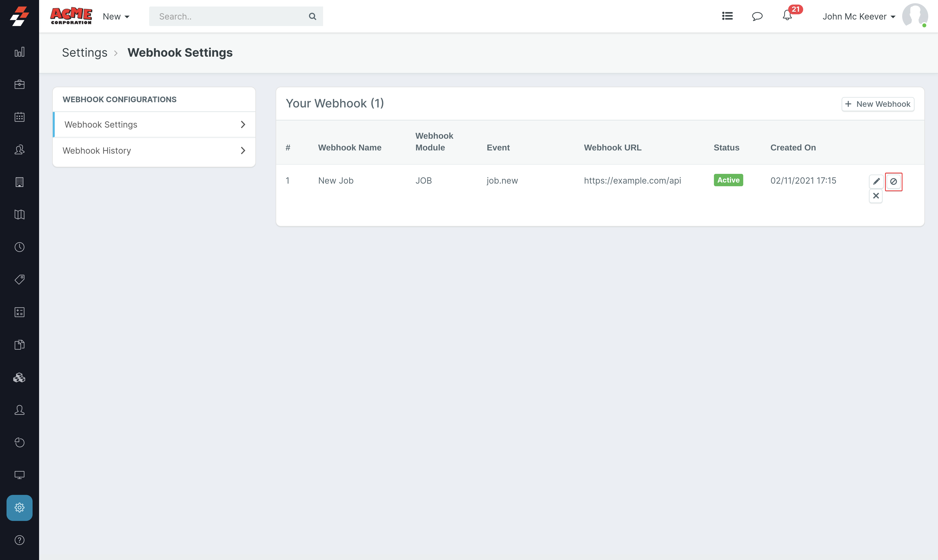Open John Mc Keever user dropdown
The width and height of the screenshot is (938, 560).
click(858, 16)
